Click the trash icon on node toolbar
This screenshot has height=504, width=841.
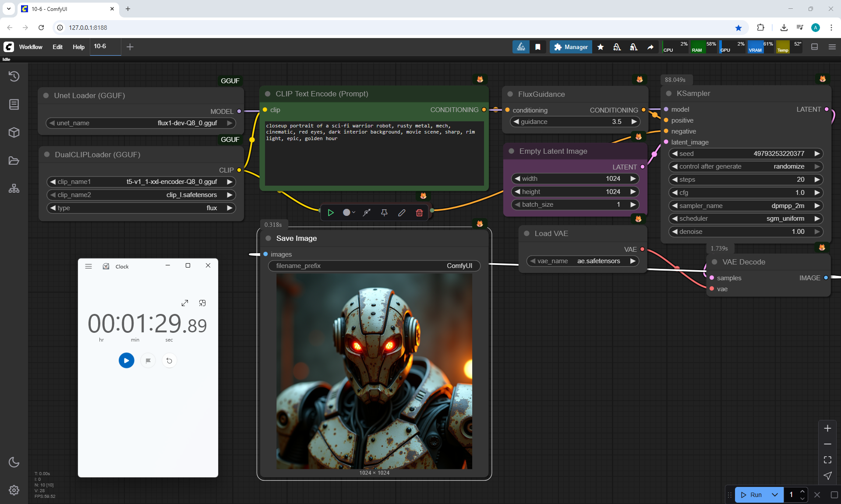tap(419, 213)
